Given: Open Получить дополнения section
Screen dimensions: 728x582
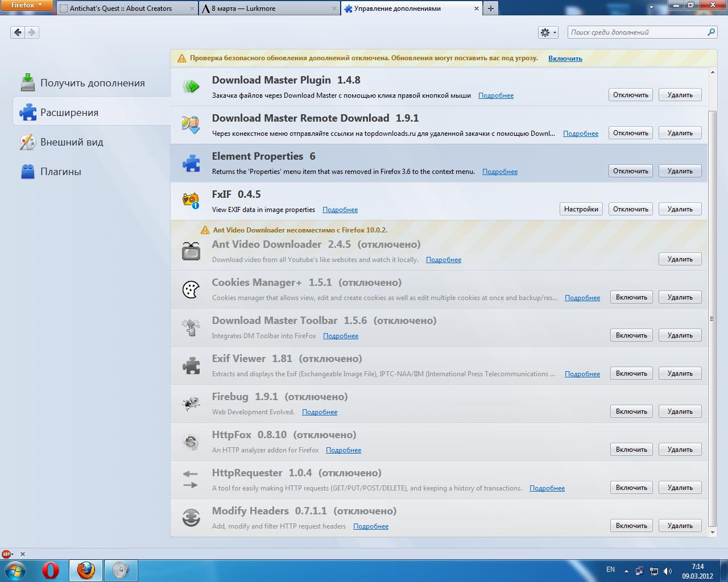Looking at the screenshot, I should pyautogui.click(x=92, y=83).
